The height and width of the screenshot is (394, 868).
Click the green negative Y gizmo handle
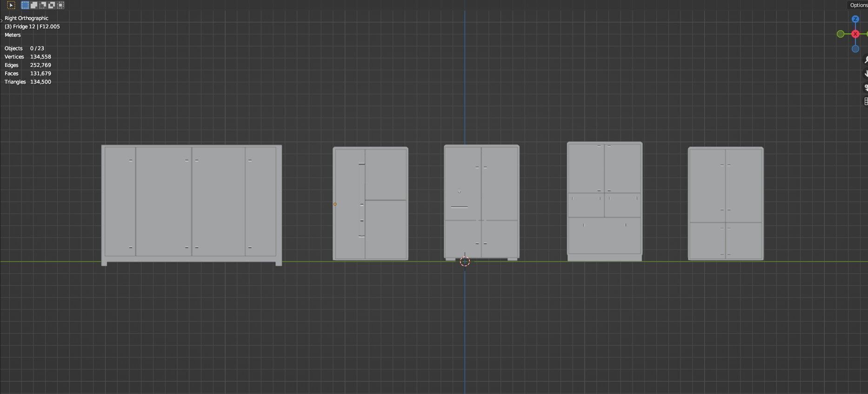[841, 34]
